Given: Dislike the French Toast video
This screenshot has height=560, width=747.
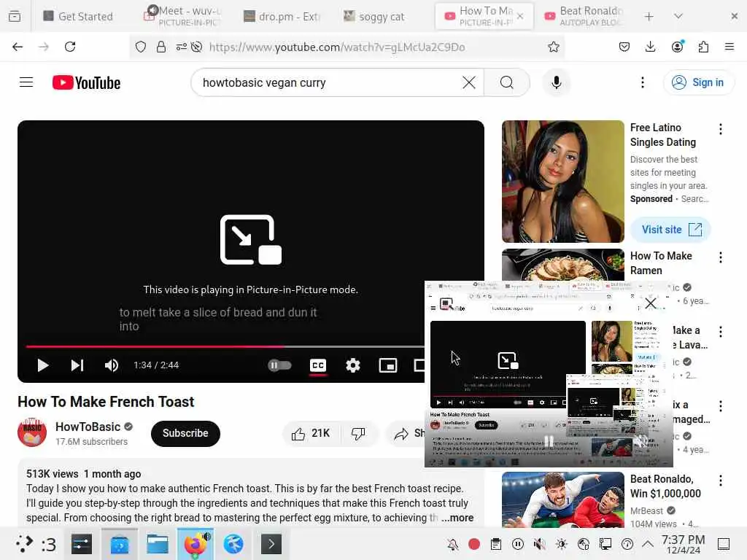Looking at the screenshot, I should [358, 433].
